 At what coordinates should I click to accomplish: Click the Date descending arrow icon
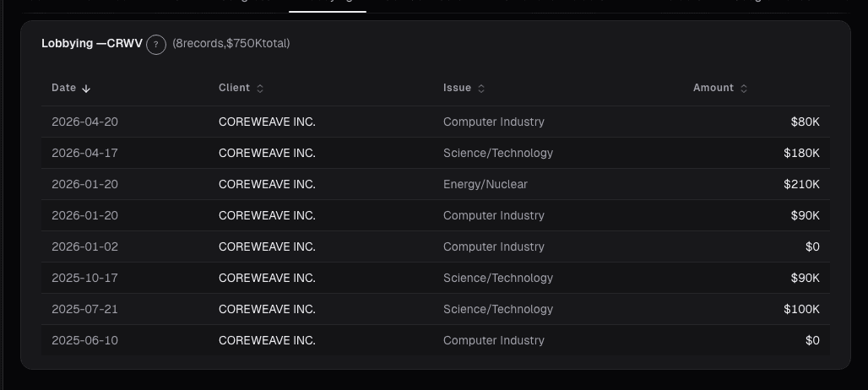point(86,89)
